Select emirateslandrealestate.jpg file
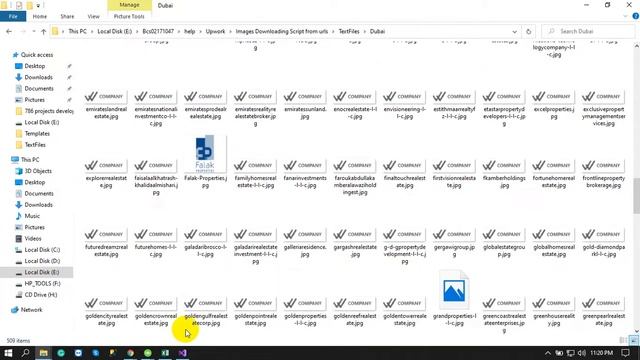 106,105
